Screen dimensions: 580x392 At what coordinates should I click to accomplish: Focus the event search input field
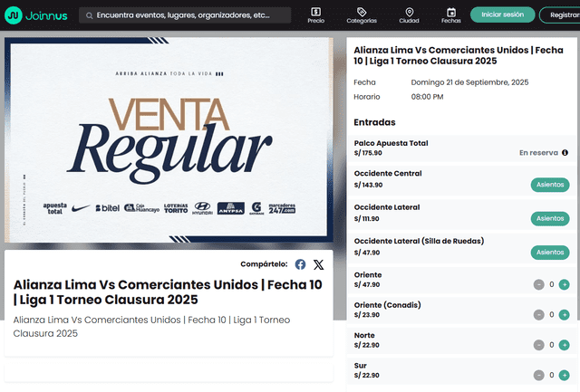(185, 15)
